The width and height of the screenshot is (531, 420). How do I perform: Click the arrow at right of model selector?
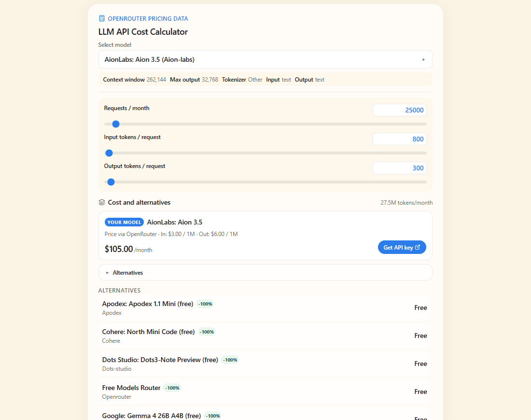point(423,59)
